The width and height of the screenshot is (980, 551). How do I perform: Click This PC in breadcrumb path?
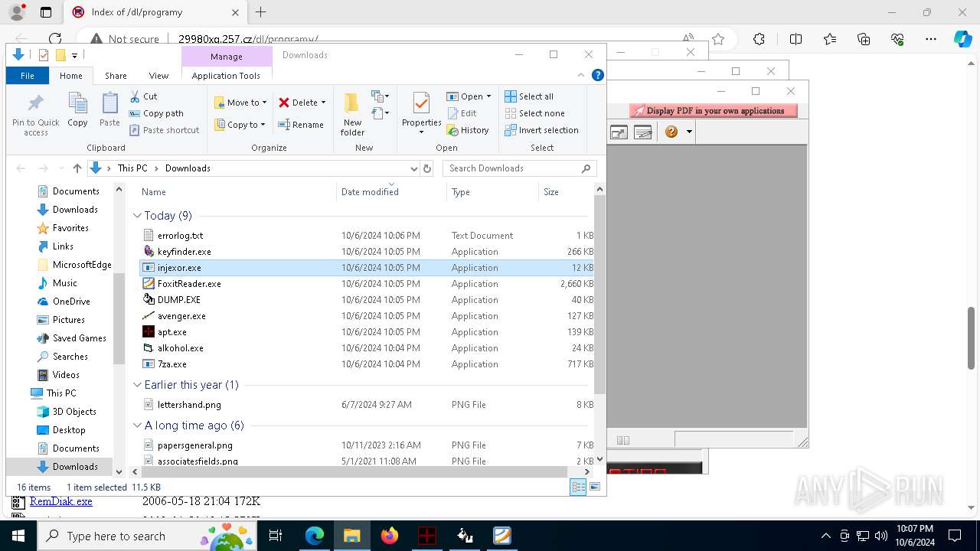pyautogui.click(x=132, y=168)
